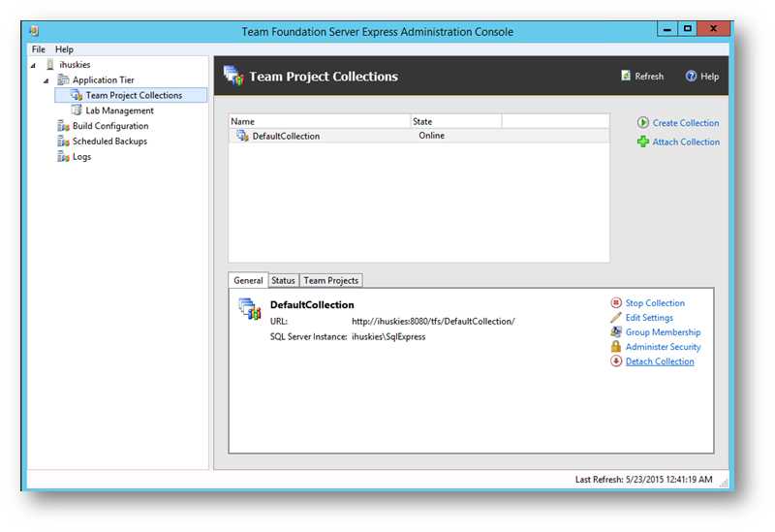The image size is (775, 532).
Task: Select the DefaultCollection row name
Action: pyautogui.click(x=286, y=136)
